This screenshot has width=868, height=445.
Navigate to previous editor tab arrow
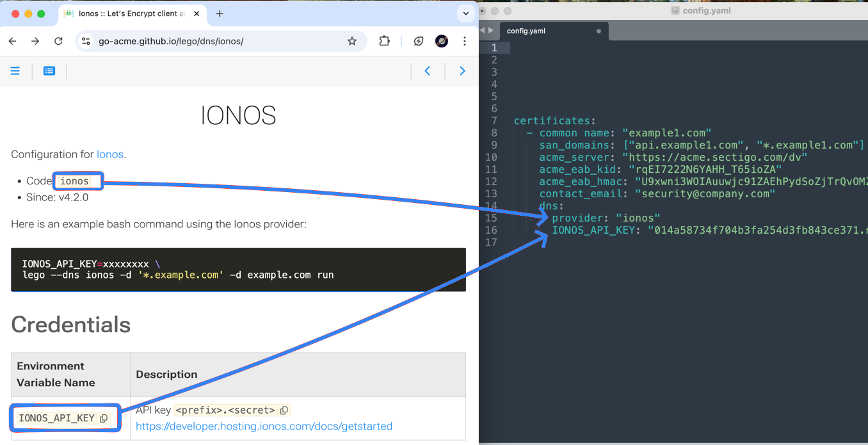(483, 30)
